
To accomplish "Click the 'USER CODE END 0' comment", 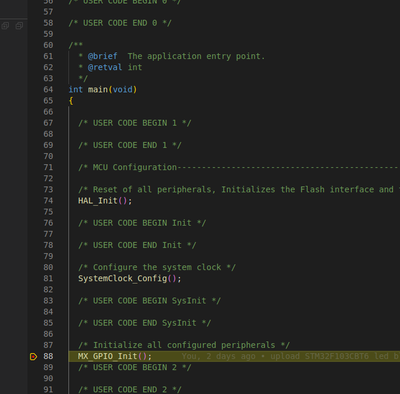I will point(120,23).
